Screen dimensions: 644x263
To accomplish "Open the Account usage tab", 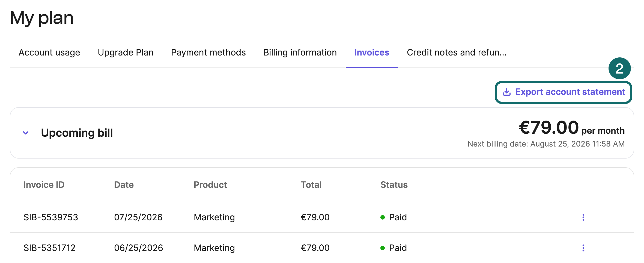I will [x=49, y=52].
